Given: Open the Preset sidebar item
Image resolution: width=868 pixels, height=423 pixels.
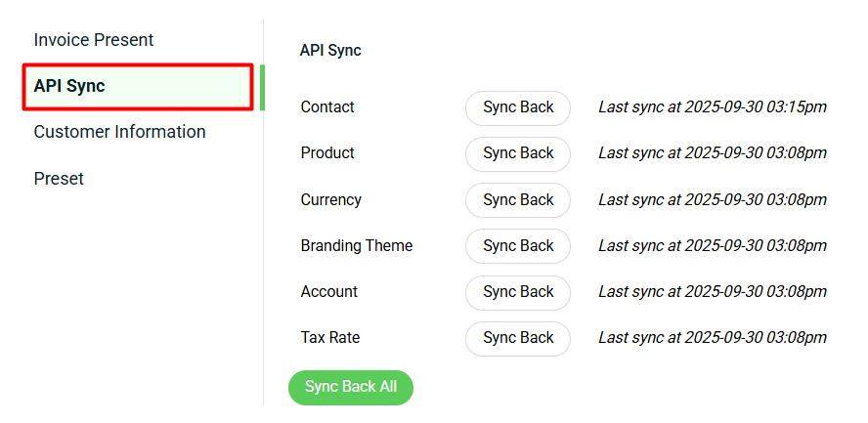Looking at the screenshot, I should pyautogui.click(x=59, y=179).
